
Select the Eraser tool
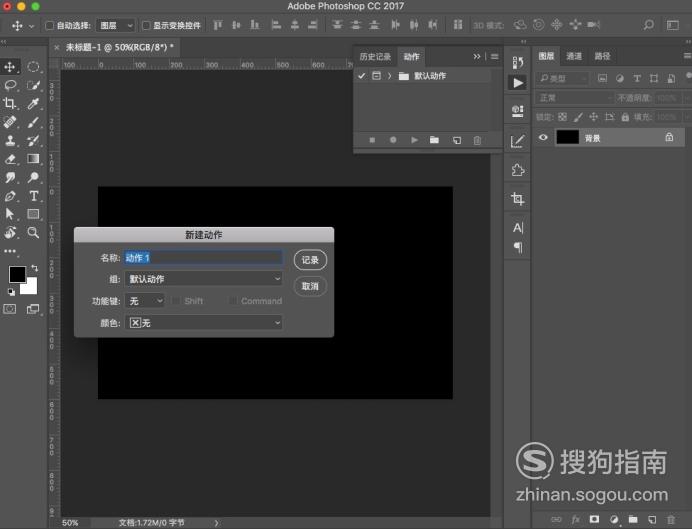10,159
